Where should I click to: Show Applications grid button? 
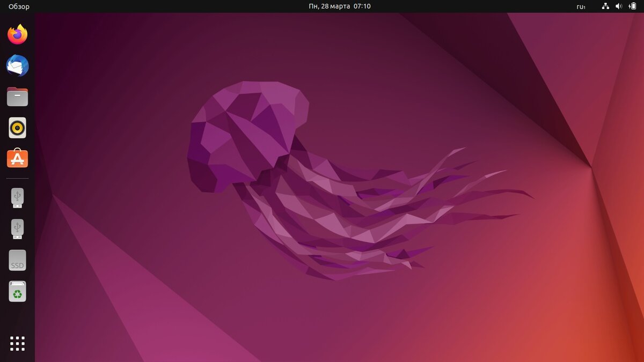[x=17, y=344]
